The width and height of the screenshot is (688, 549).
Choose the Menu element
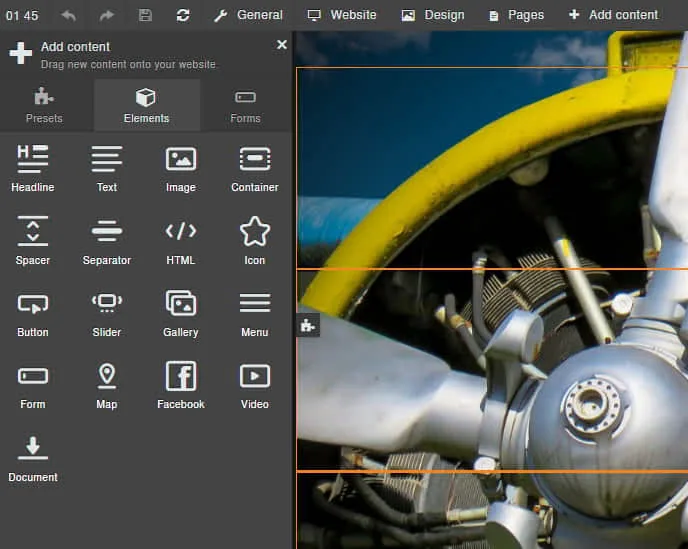coord(254,313)
